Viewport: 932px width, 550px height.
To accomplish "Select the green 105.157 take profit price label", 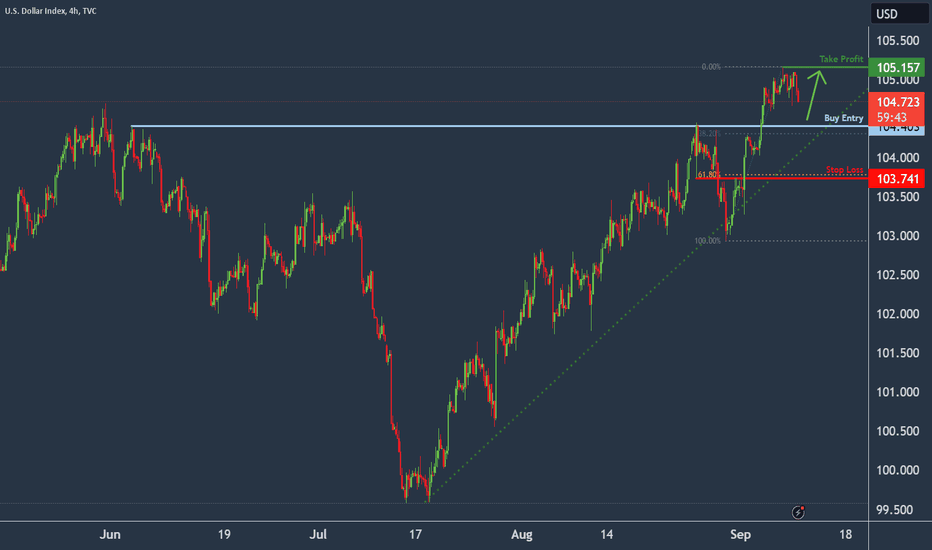I will click(x=898, y=67).
